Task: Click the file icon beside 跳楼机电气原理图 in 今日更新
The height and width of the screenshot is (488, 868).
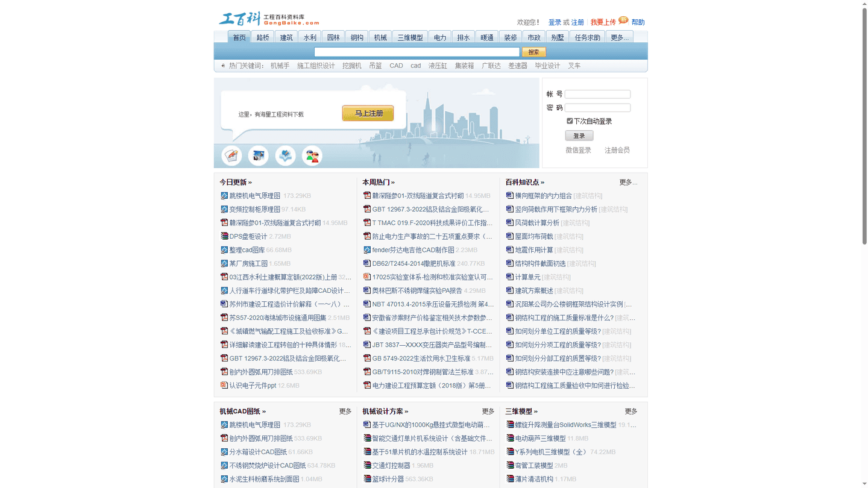Action: coord(224,196)
